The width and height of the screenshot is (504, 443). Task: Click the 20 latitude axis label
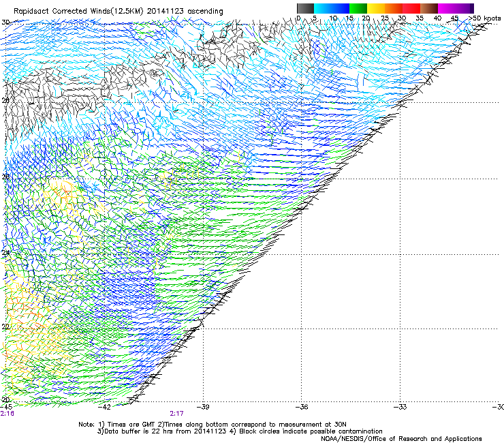pos(5,400)
